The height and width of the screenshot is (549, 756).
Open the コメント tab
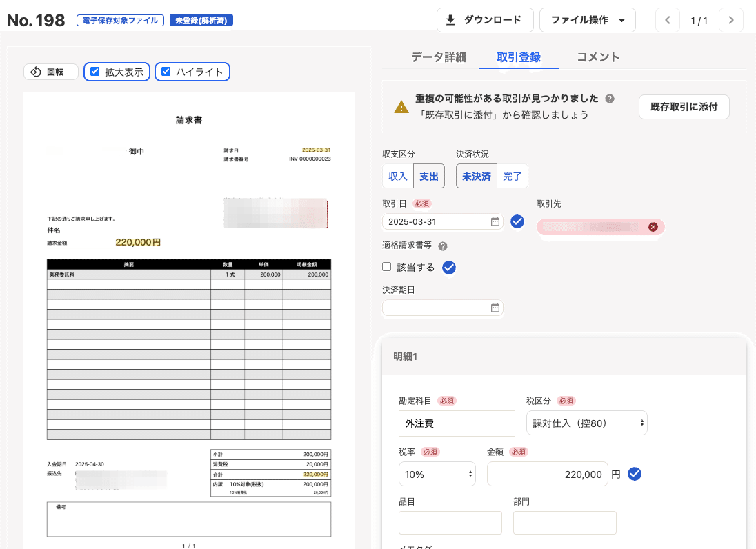597,58
